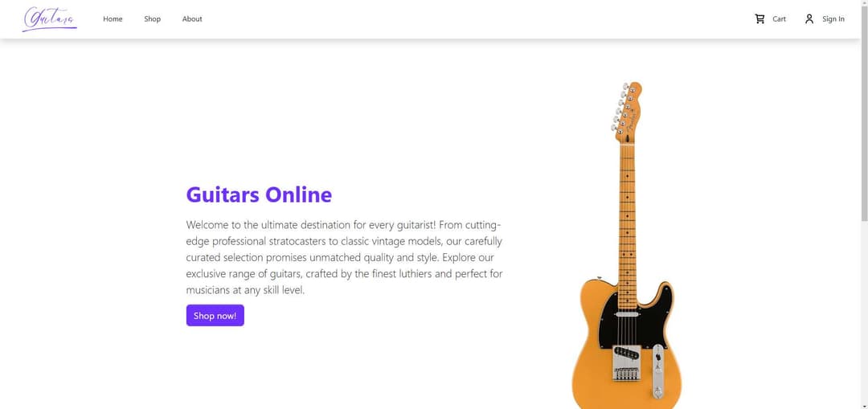
Task: Click the Welcome description paragraph
Action: tap(344, 257)
